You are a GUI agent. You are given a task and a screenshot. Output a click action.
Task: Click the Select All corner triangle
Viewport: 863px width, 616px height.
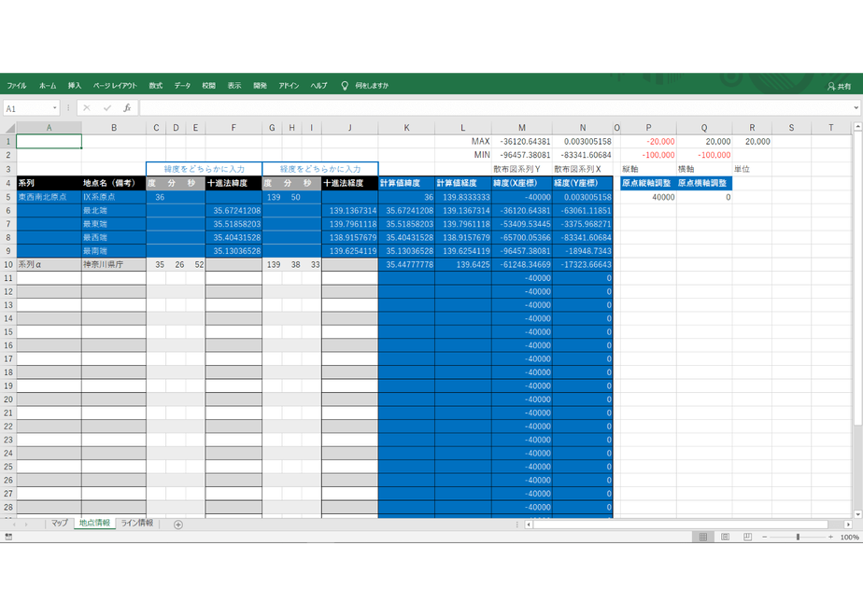pos(8,128)
